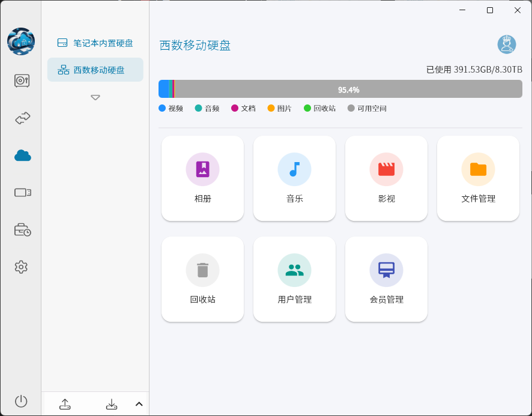Open the 音乐 music tile
The width and height of the screenshot is (532, 416).
coord(294,178)
